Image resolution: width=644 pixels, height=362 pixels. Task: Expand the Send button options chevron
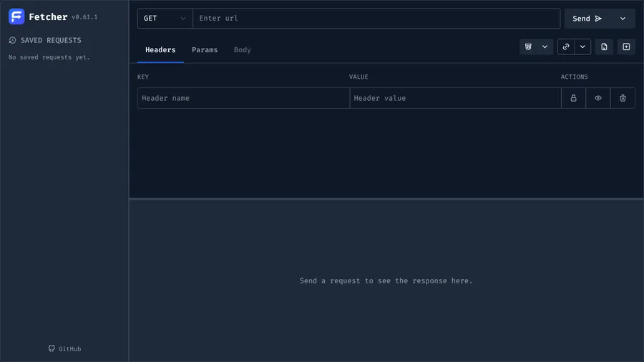click(x=623, y=19)
